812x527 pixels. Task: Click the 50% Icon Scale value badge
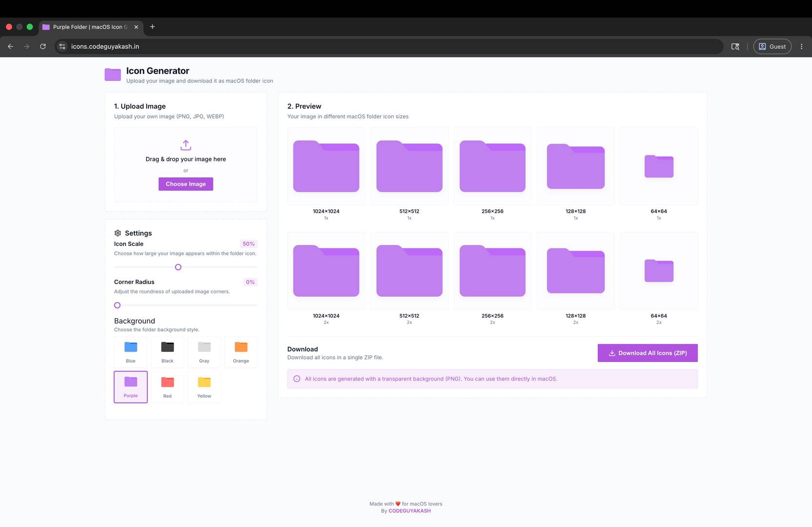pos(249,244)
